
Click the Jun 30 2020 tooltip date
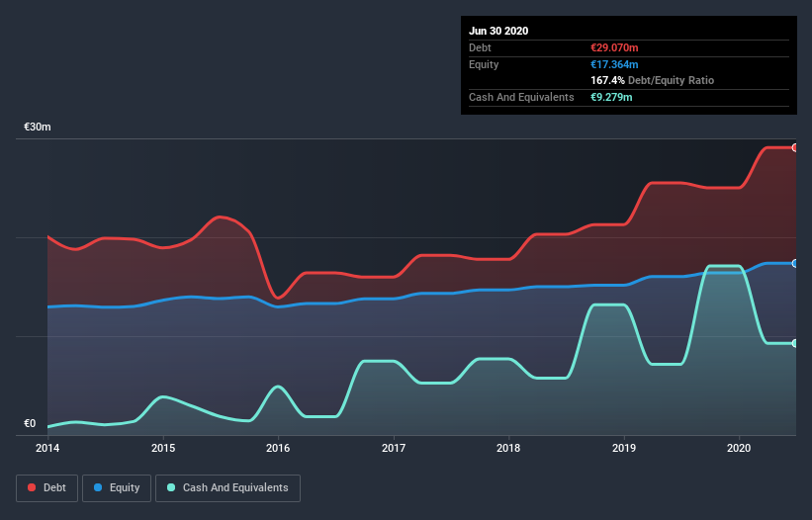[x=498, y=31]
